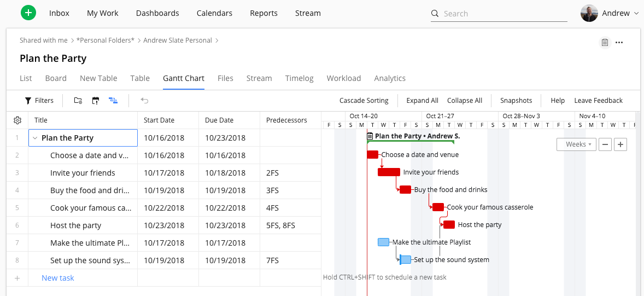Toggle the blue dependencies view icon
Image resolution: width=644 pixels, height=296 pixels.
click(x=113, y=101)
